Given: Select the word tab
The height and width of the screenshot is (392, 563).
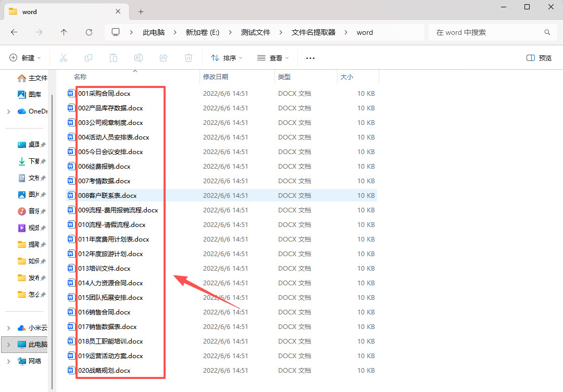Looking at the screenshot, I should pyautogui.click(x=67, y=11).
